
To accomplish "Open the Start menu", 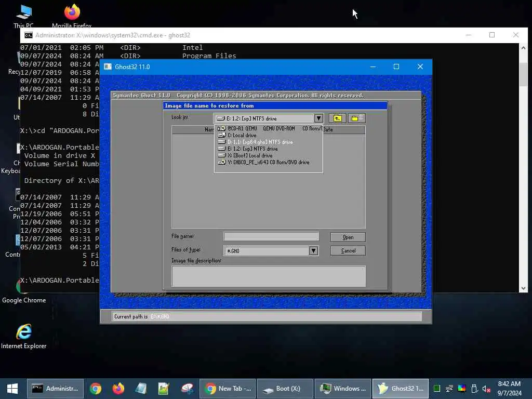I will [12, 389].
